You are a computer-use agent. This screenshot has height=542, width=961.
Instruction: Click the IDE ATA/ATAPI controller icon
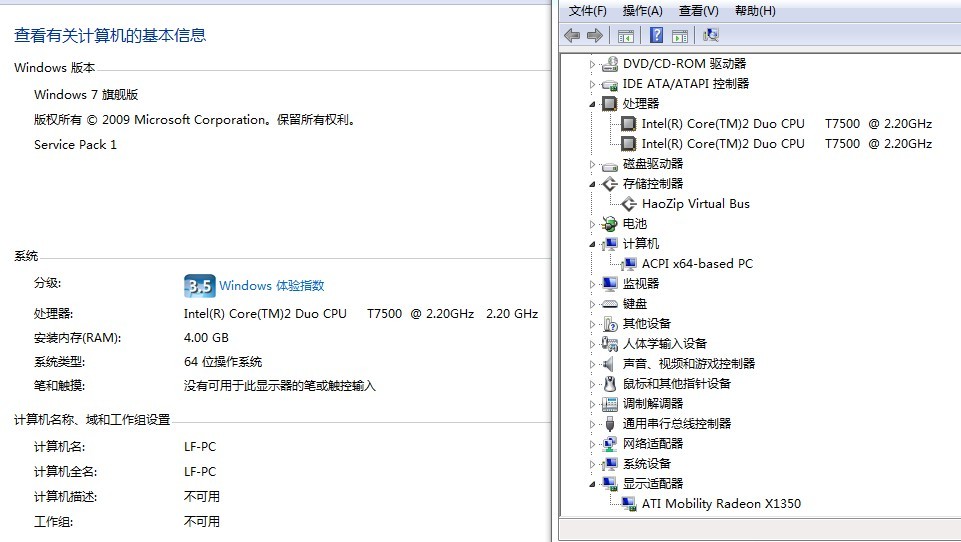(x=609, y=84)
